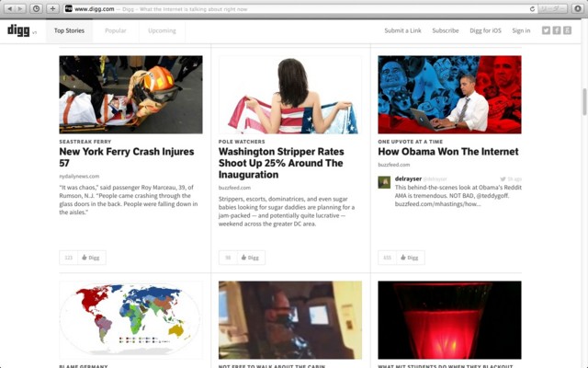The image size is (588, 368).
Task: Open ferry crash rescue photo
Action: 130,95
